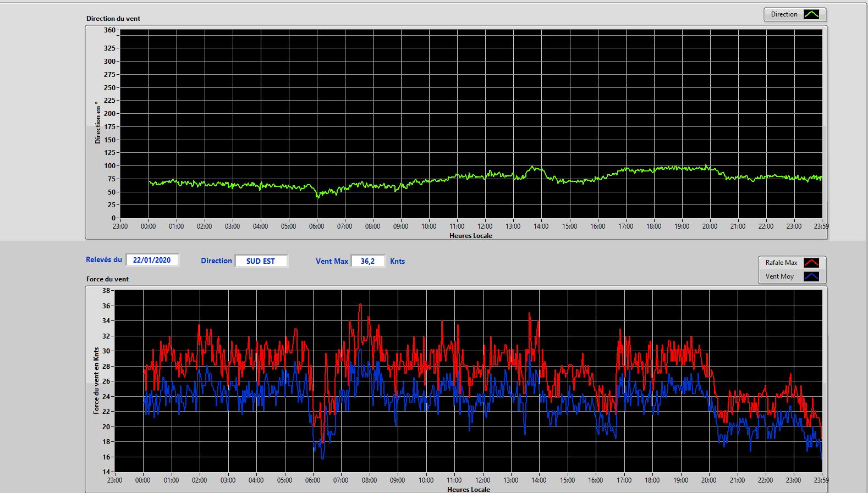Click the 14 tick on the force axis
Screen dimensions: 868x493
pyautogui.click(x=106, y=472)
